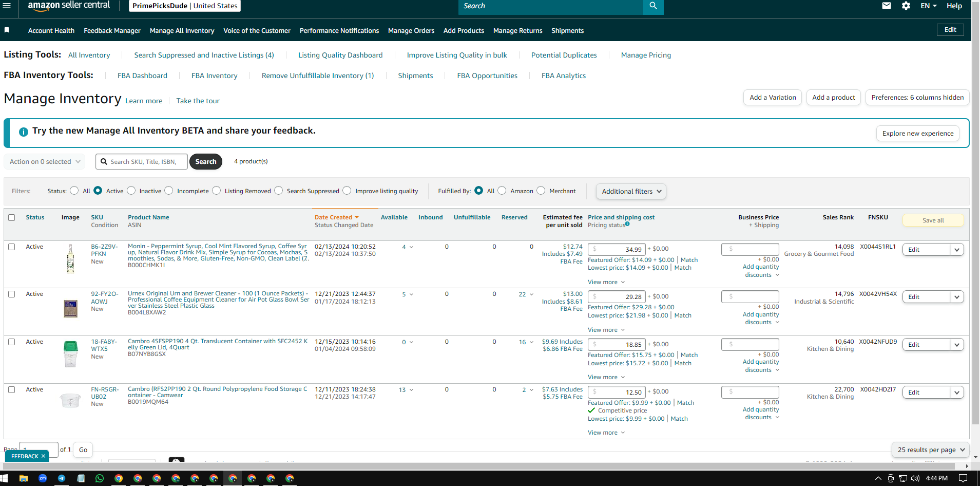The image size is (980, 486).
Task: Open Edit dropdown arrow for Urnex row
Action: 957,297
